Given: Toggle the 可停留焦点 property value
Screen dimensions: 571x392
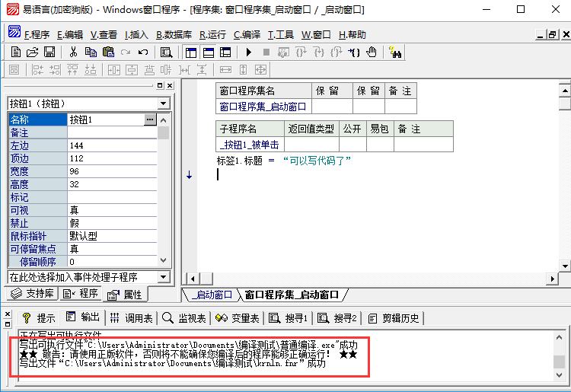Looking at the screenshot, I should [112, 248].
